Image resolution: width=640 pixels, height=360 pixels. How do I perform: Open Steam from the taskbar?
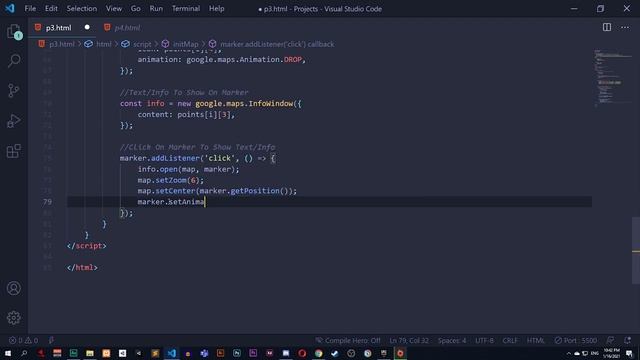[x=335, y=353]
